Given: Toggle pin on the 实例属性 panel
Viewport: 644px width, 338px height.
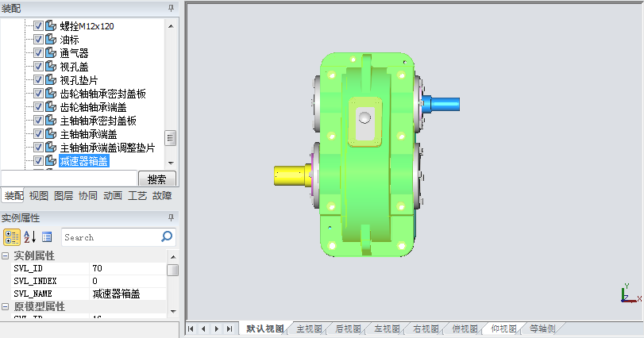Looking at the screenshot, I should [171, 217].
